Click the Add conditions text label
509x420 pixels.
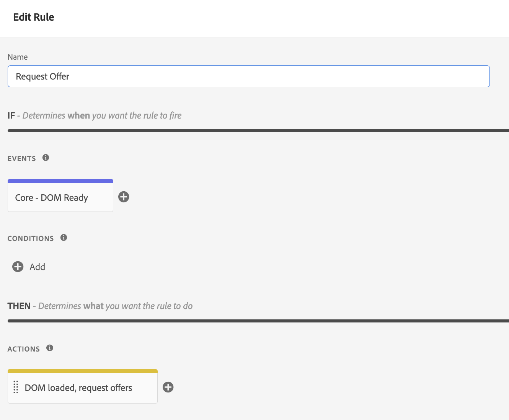(x=38, y=267)
